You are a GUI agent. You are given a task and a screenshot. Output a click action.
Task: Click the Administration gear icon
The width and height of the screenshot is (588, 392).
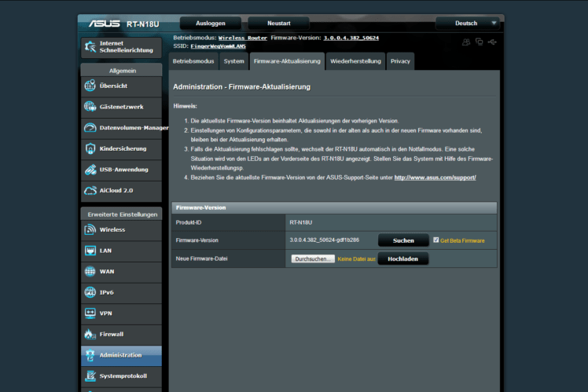[x=90, y=355]
